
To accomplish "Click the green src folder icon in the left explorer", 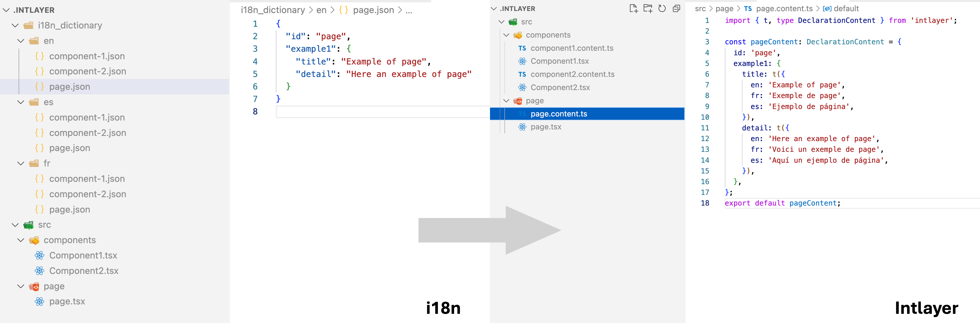I will pos(29,225).
